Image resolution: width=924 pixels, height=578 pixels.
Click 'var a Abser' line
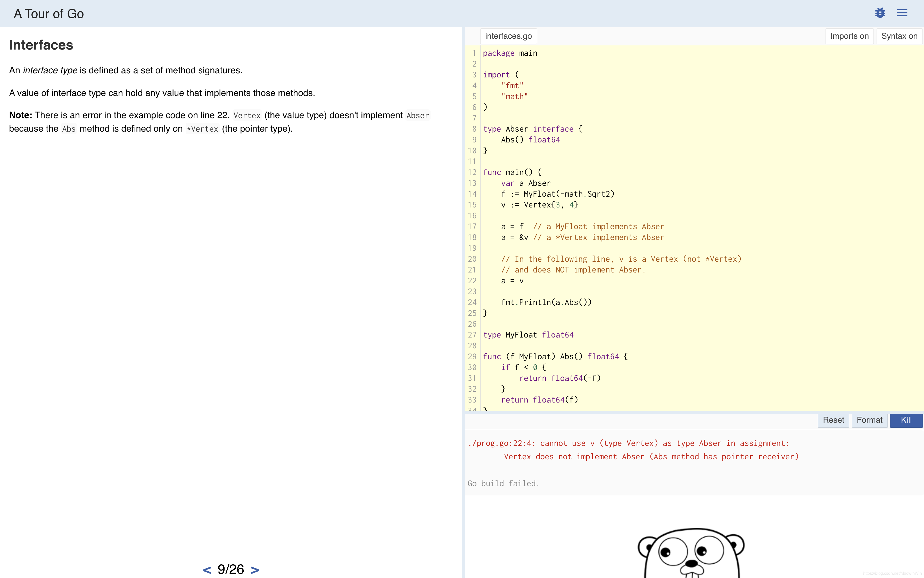(x=526, y=183)
